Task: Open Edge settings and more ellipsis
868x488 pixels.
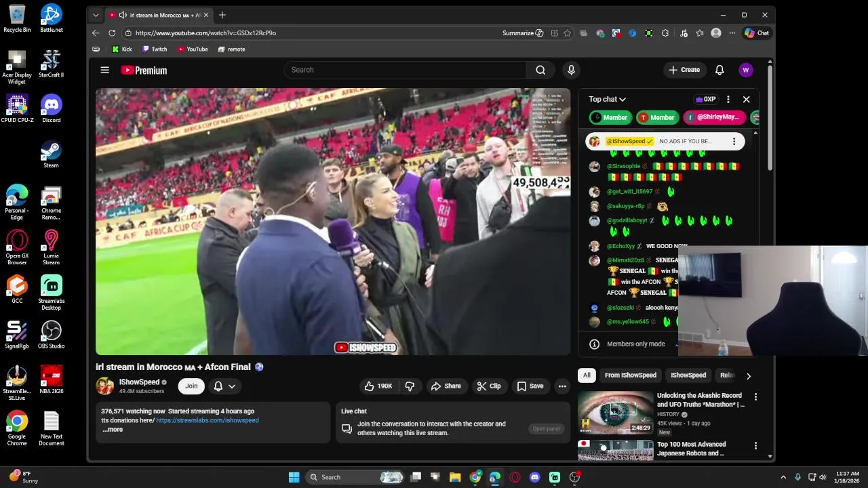Action: point(732,33)
